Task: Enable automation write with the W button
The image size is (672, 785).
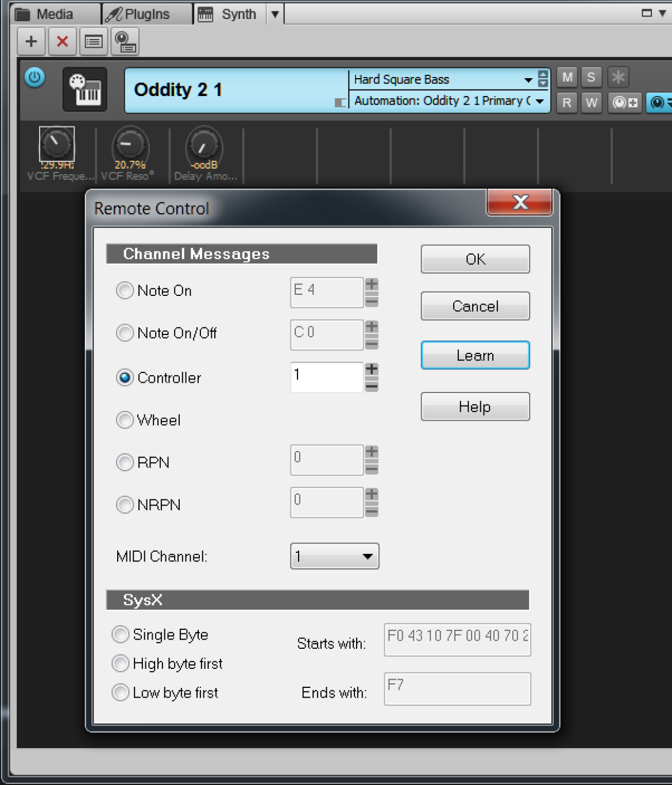Action: (x=591, y=103)
